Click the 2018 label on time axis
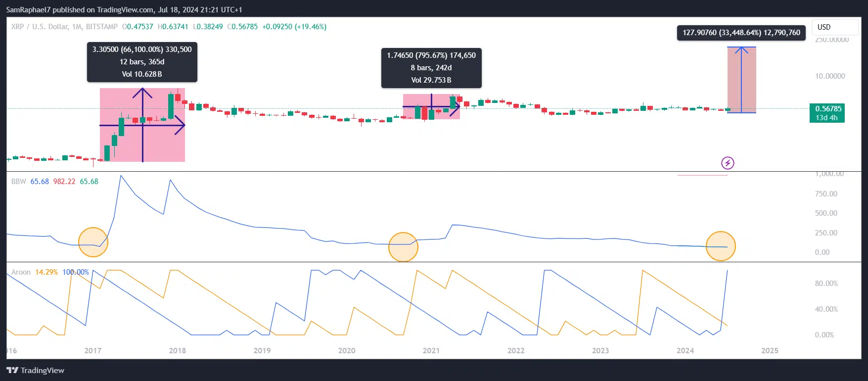This screenshot has width=868, height=381. (178, 350)
